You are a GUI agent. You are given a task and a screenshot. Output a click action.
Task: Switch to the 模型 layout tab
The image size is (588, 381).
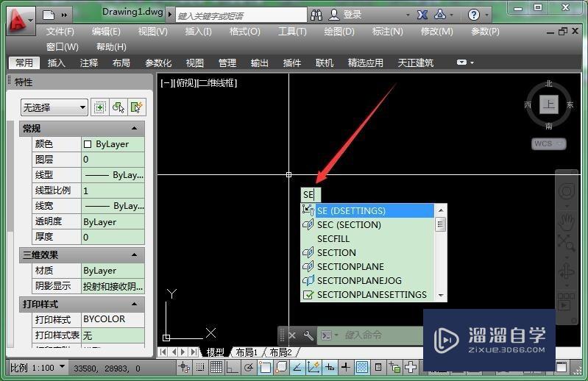tap(215, 352)
